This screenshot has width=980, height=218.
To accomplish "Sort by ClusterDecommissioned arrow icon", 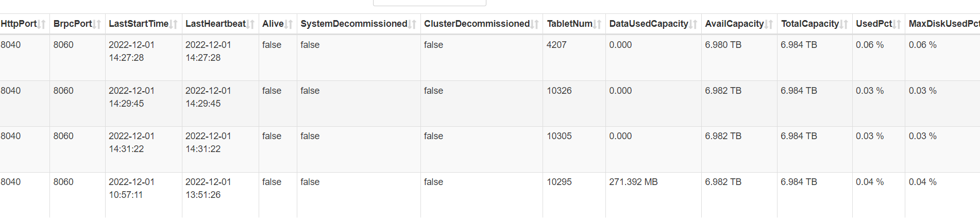I will click(x=535, y=24).
